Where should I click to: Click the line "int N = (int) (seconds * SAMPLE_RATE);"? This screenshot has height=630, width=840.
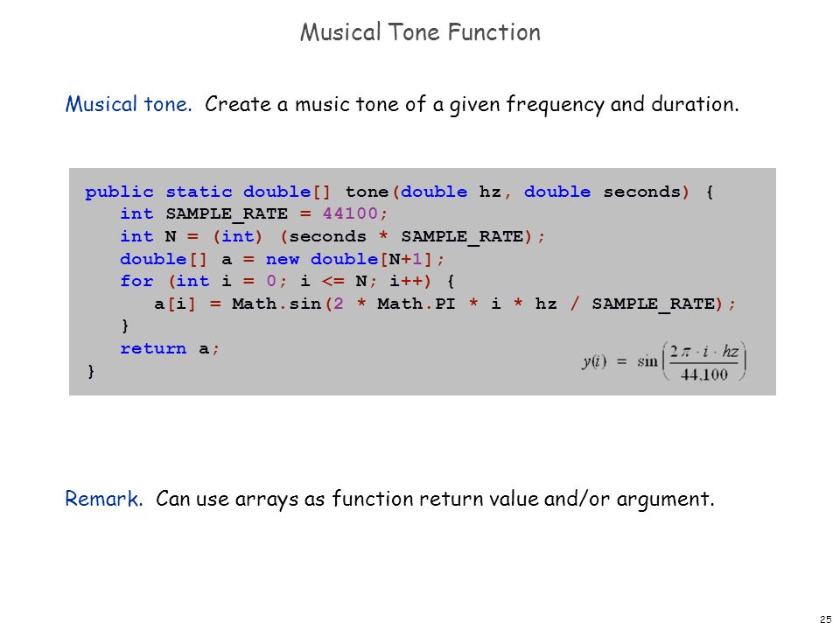tap(332, 236)
